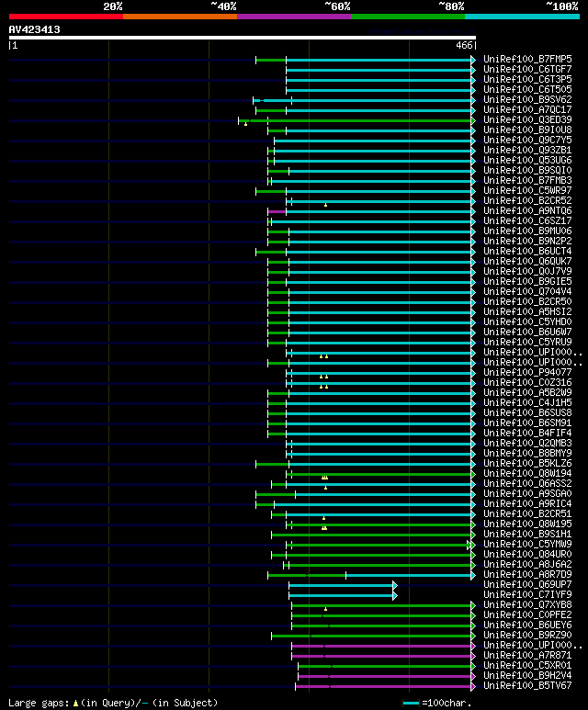Click the yellow gap marker on Q3ED39 row

pyautogui.click(x=246, y=124)
